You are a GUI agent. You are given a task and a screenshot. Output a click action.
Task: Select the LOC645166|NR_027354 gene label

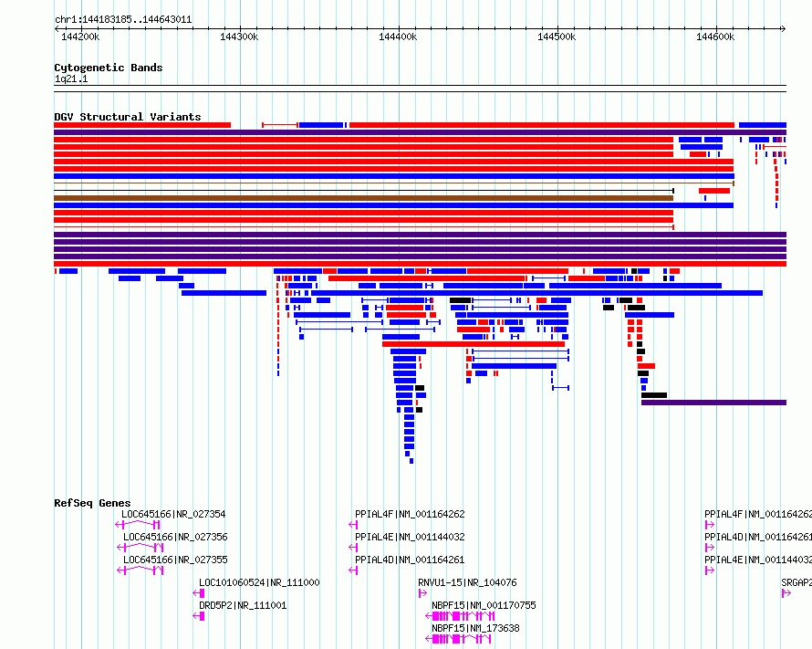coord(173,514)
